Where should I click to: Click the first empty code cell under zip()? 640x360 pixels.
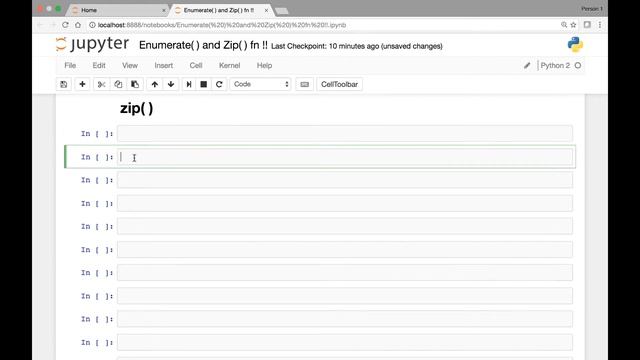click(x=345, y=134)
